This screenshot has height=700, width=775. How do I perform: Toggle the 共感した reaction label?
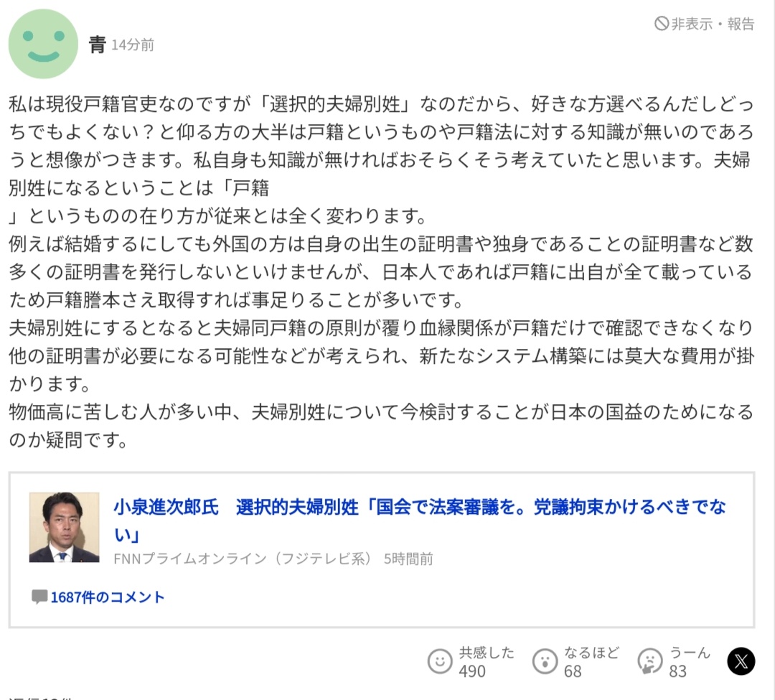(x=487, y=653)
